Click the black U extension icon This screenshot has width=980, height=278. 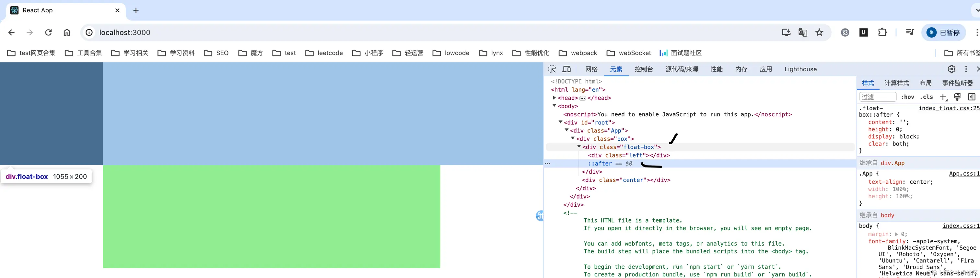[864, 33]
